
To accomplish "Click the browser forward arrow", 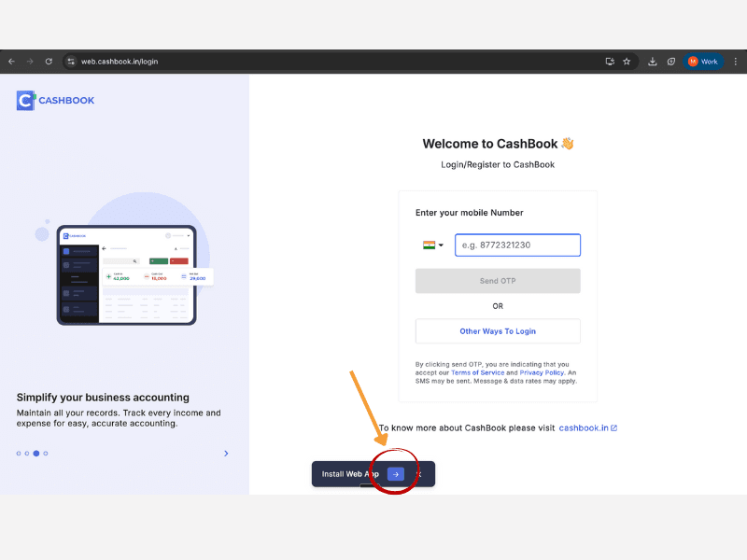I will pos(30,62).
